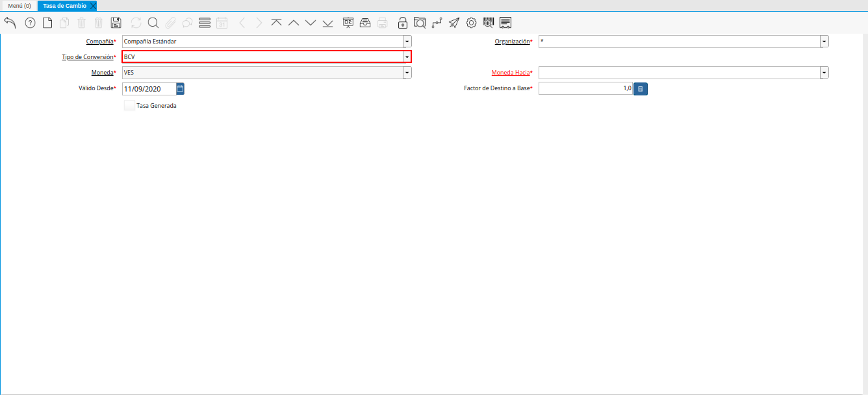This screenshot has width=868, height=396.
Task: Click the undo changes arrow icon
Action: pos(10,23)
